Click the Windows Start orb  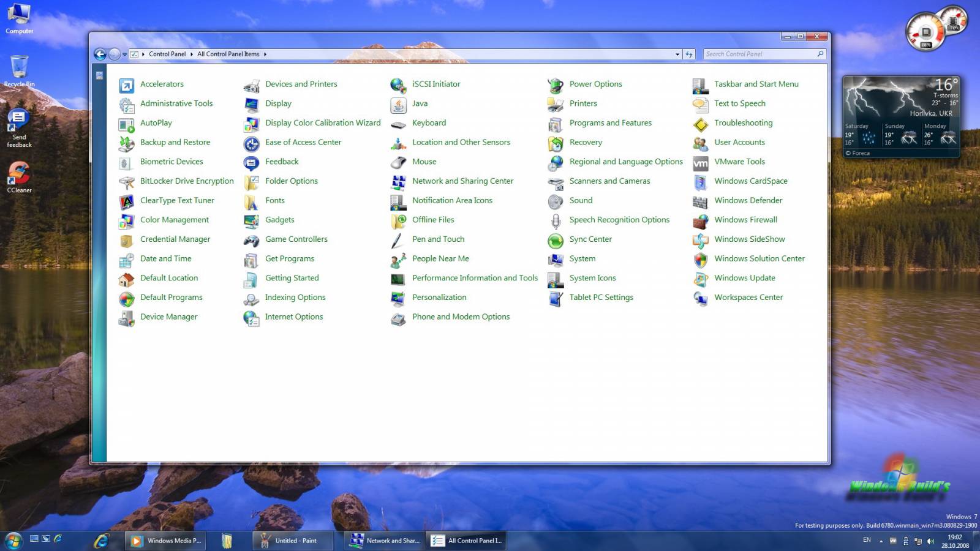tap(13, 541)
